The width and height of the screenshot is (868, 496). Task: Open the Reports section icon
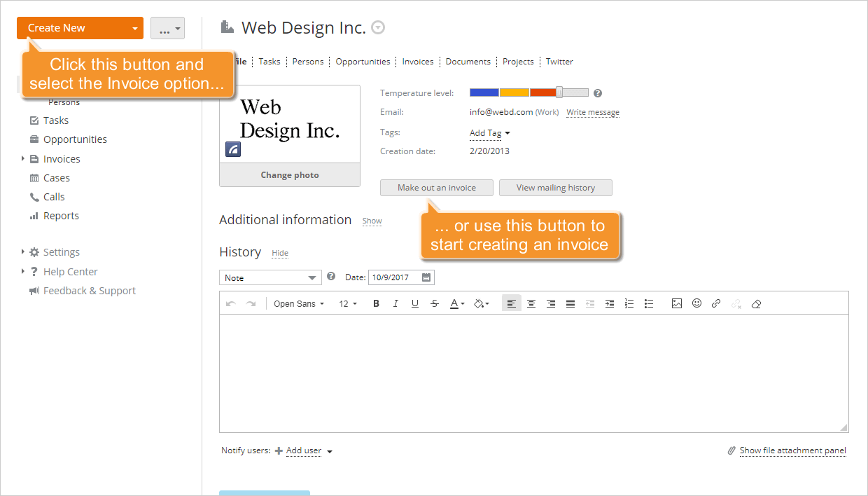point(34,216)
